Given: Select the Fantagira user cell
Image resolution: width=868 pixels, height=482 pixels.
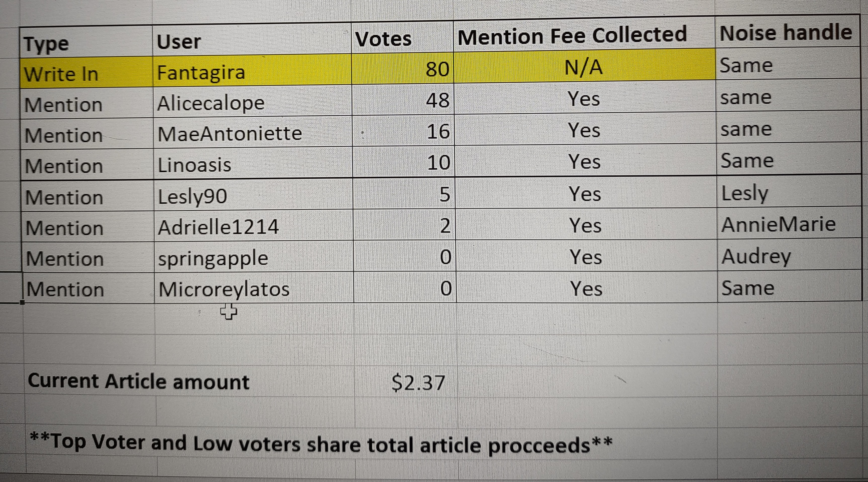Looking at the screenshot, I should click(252, 71).
